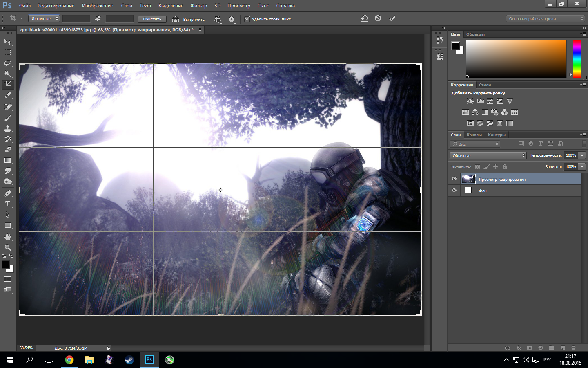This screenshot has width=588, height=368.
Task: Open the Color panel flyout menu
Action: (x=583, y=34)
